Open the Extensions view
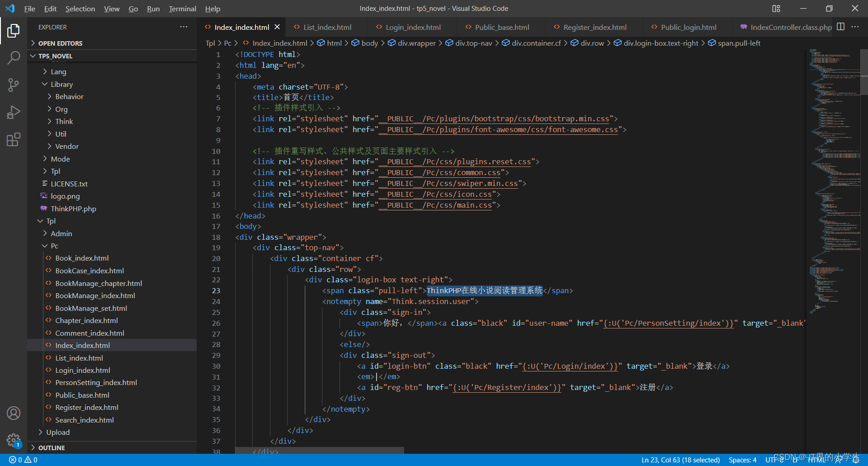 pyautogui.click(x=14, y=139)
